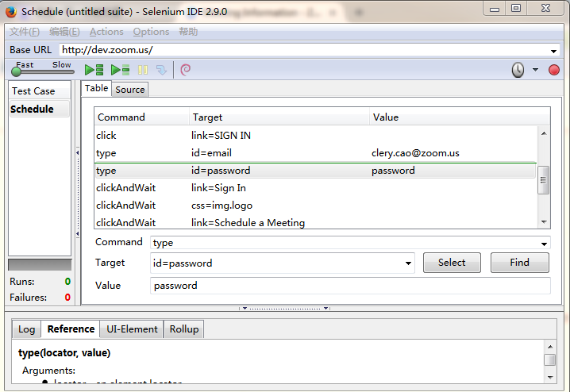Select the clickAndWait link=Sign In row
Viewport: 570px width, 392px height.
coord(315,188)
